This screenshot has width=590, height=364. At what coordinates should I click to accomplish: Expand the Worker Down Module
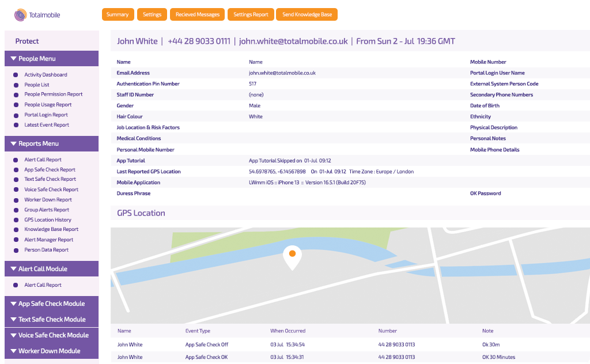51,351
